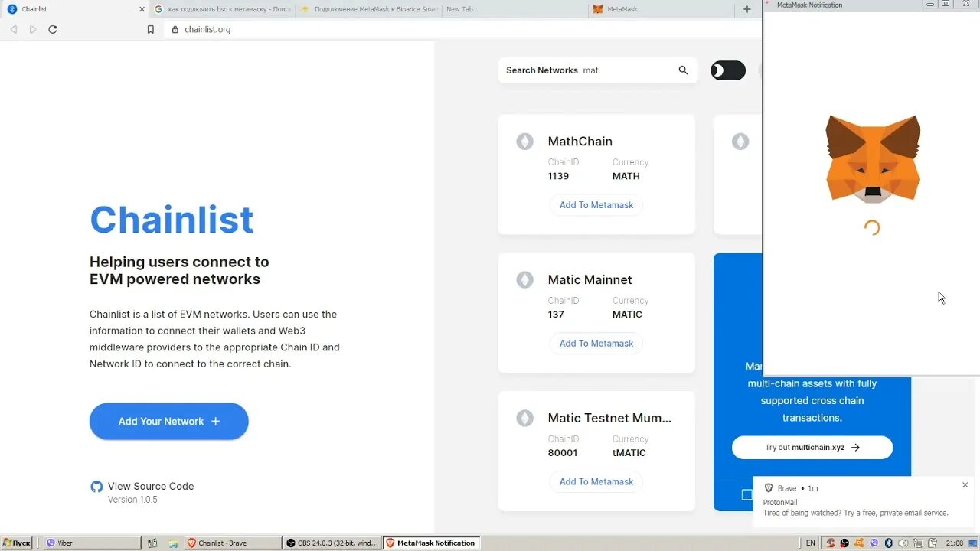Click the MathChain network title

(x=580, y=142)
